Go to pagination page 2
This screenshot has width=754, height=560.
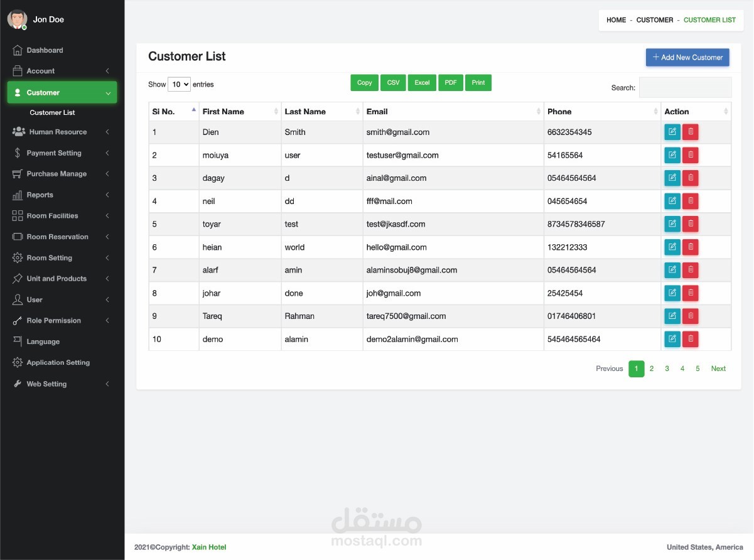pyautogui.click(x=652, y=369)
